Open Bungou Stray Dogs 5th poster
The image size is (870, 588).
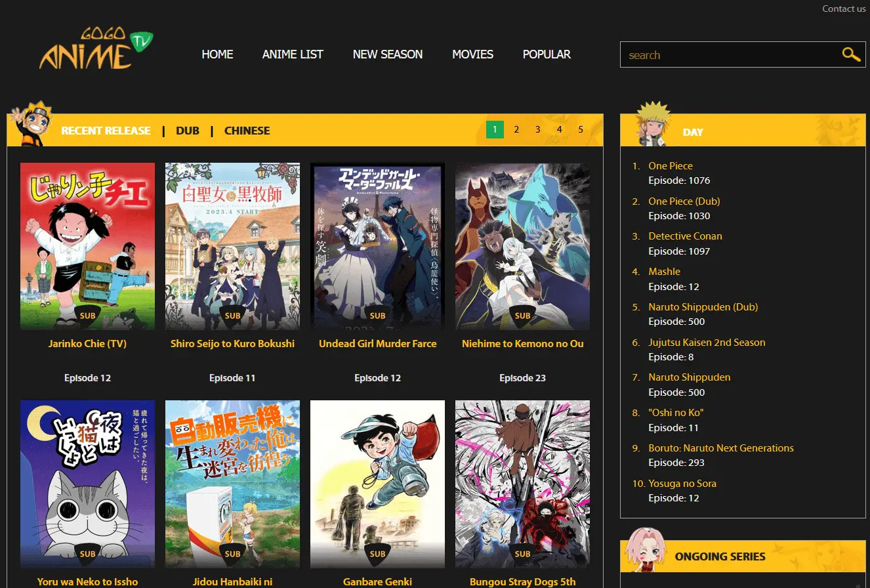(522, 484)
